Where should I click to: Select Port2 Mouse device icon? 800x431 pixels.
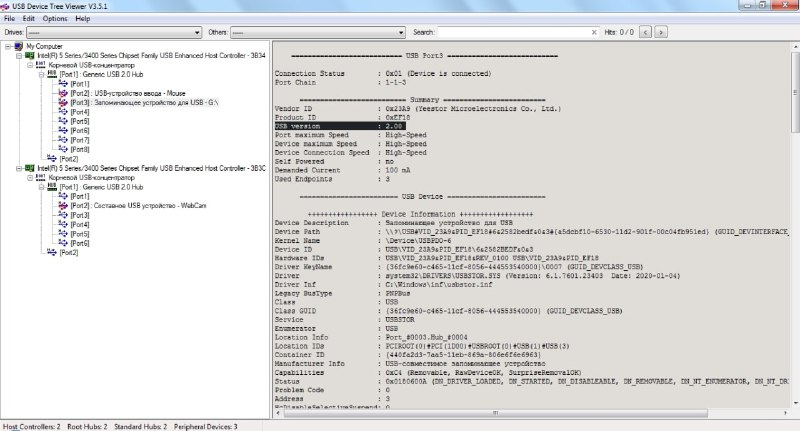tap(63, 93)
